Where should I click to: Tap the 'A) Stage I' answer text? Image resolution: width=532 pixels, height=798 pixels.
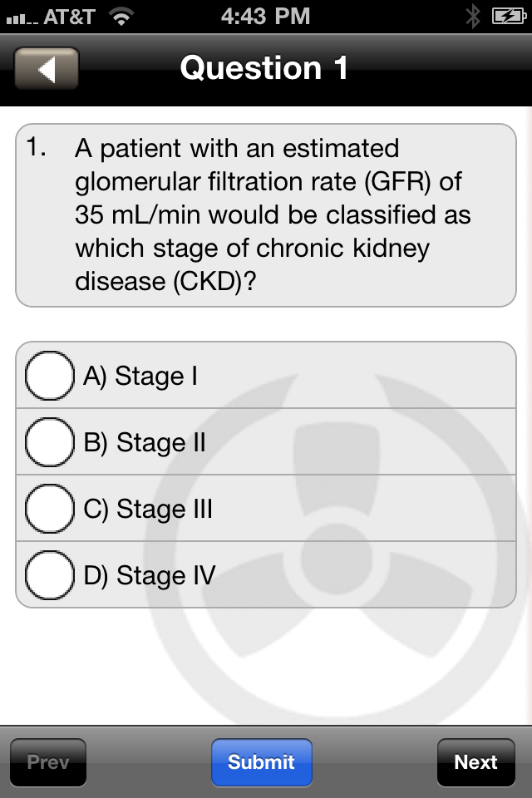140,377
